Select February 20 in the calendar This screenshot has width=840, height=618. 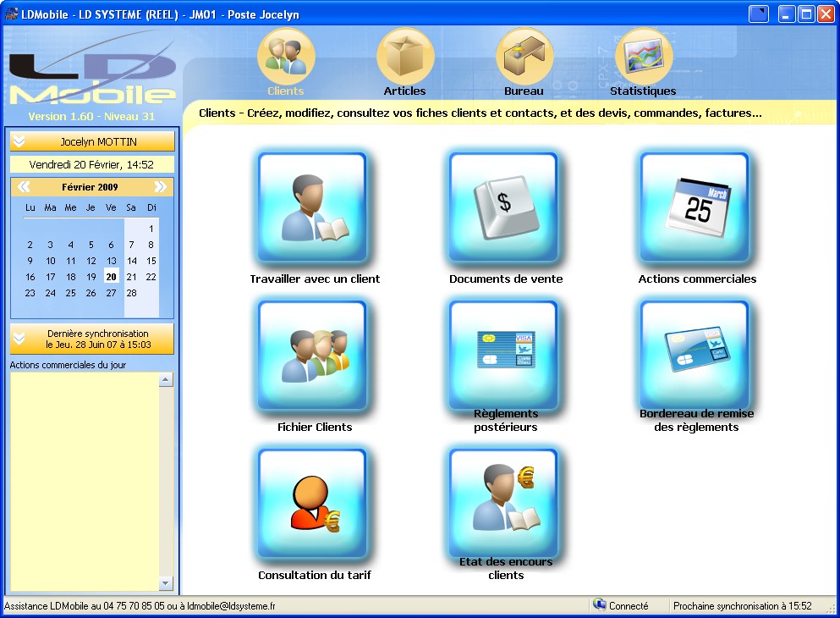click(x=111, y=277)
